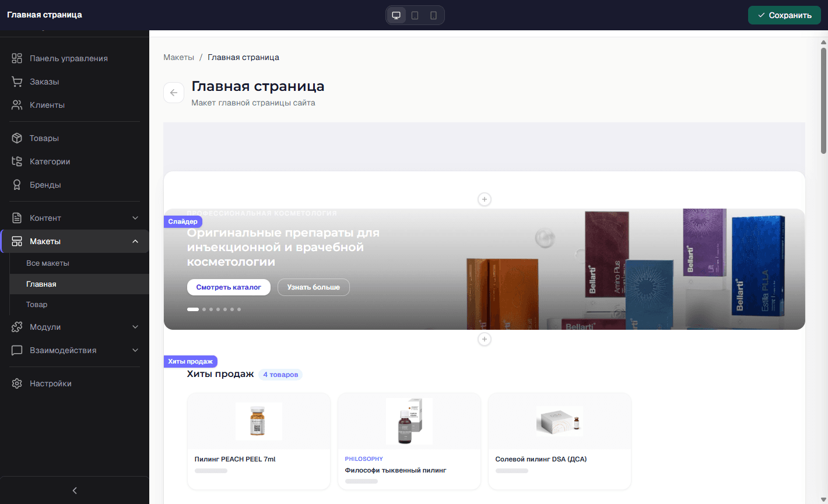Click the back arrow near Главная страница heading

pyautogui.click(x=173, y=93)
